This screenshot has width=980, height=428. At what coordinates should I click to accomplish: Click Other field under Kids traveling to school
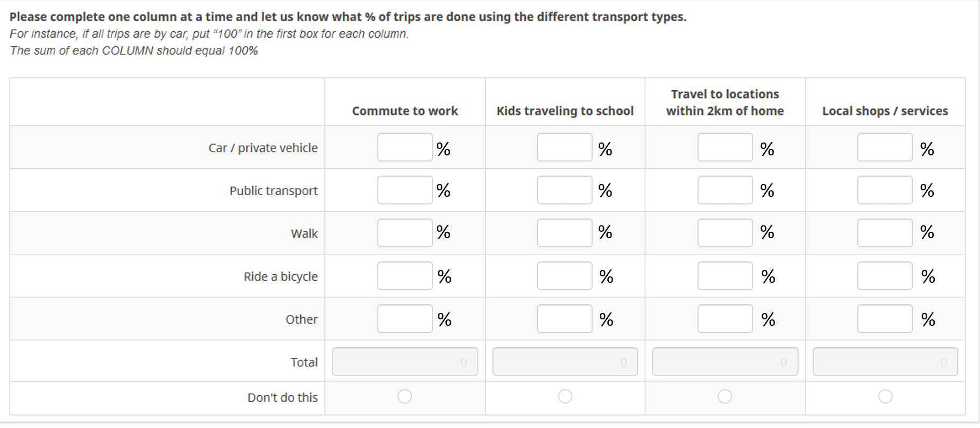564,319
